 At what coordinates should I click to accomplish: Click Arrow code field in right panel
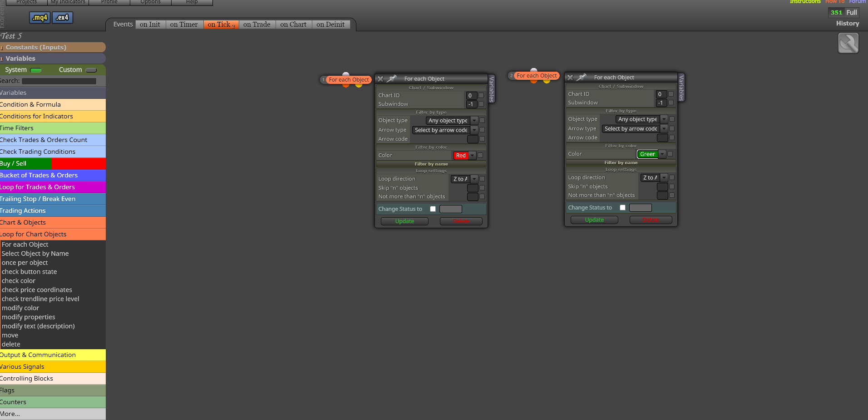[x=662, y=138]
